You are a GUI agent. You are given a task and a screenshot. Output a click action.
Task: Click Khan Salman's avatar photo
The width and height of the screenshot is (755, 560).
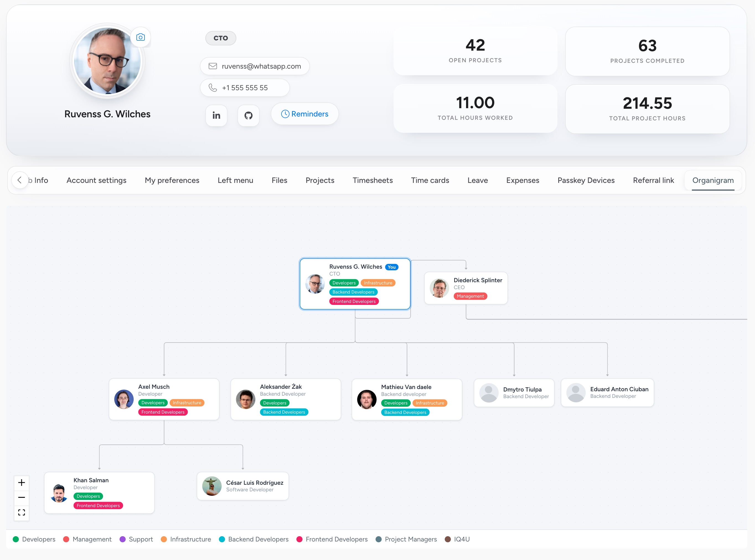point(59,493)
